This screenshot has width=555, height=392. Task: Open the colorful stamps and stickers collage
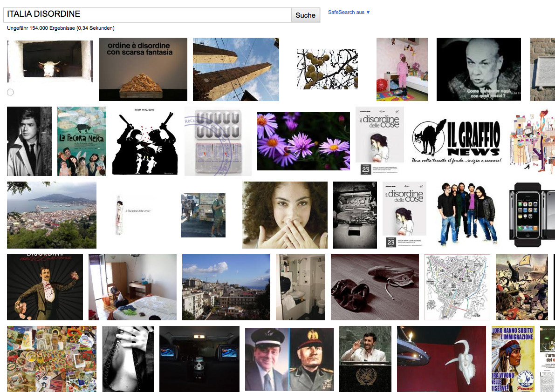pos(52,359)
